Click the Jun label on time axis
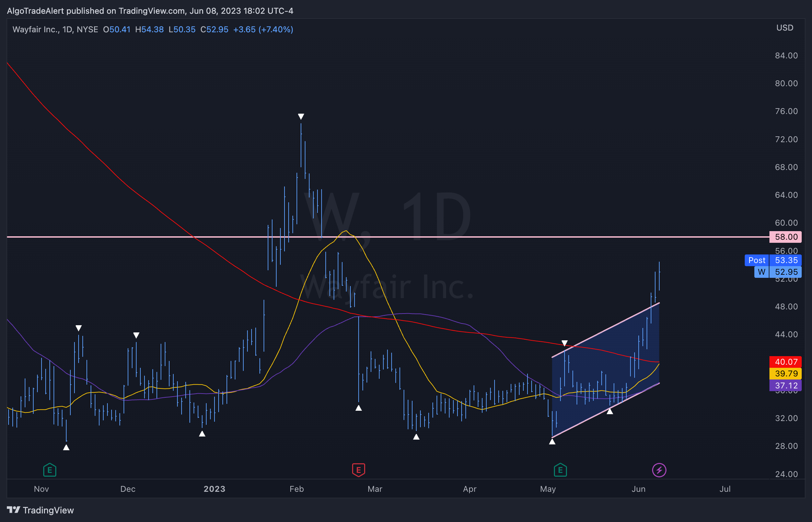 click(x=638, y=489)
